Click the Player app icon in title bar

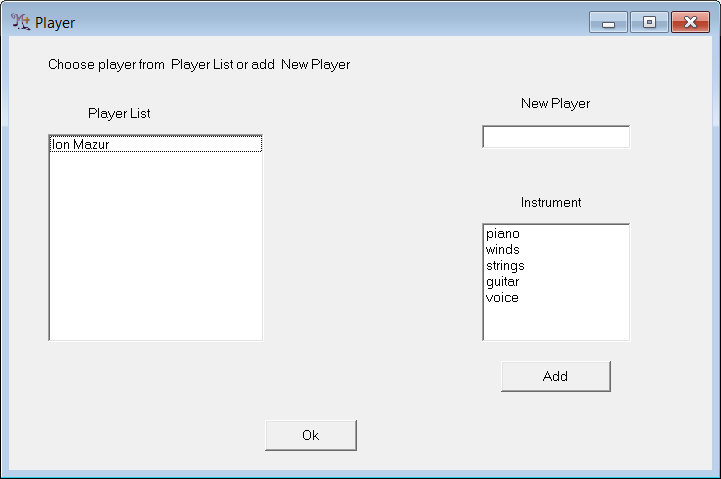[x=20, y=22]
